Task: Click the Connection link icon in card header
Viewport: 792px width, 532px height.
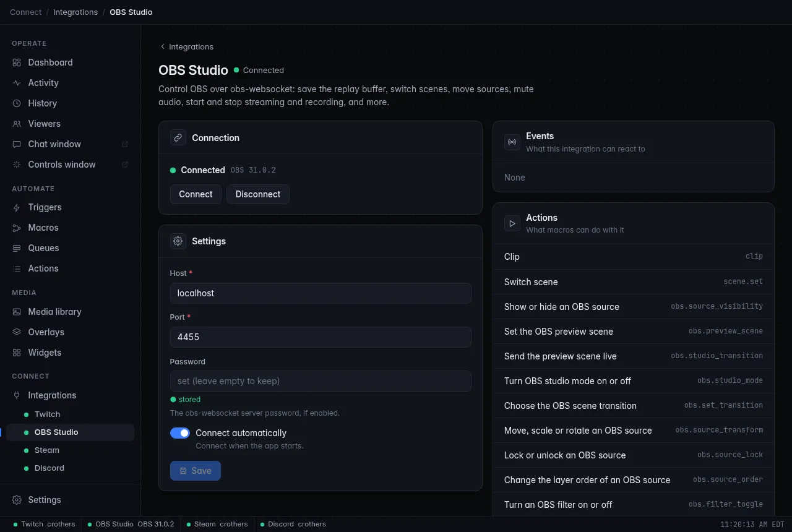Action: (x=178, y=138)
